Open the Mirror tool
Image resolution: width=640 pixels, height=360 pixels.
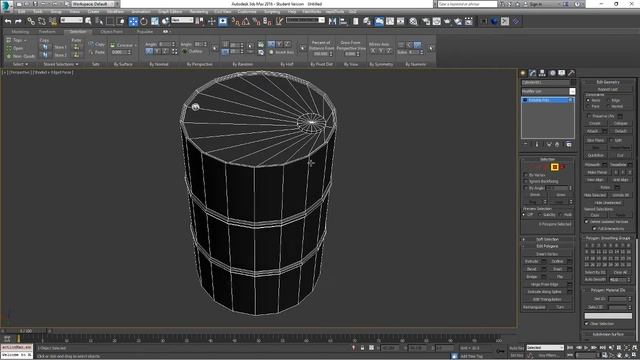[x=332, y=21]
